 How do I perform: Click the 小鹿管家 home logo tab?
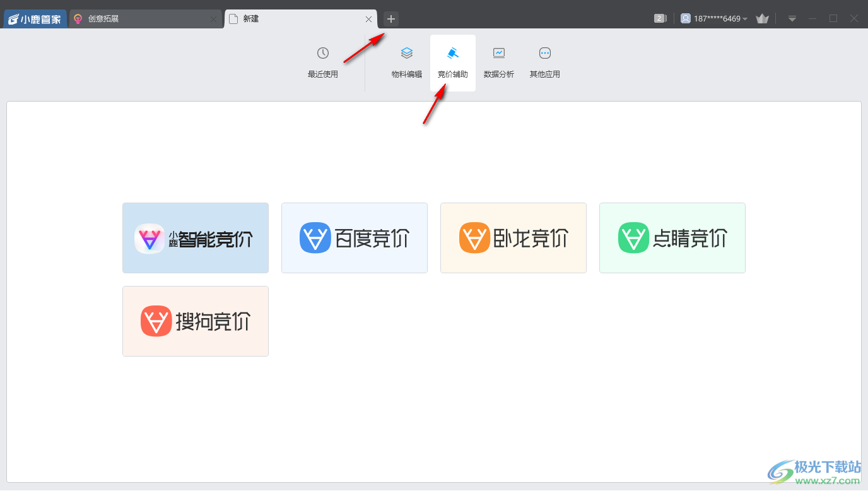click(35, 19)
